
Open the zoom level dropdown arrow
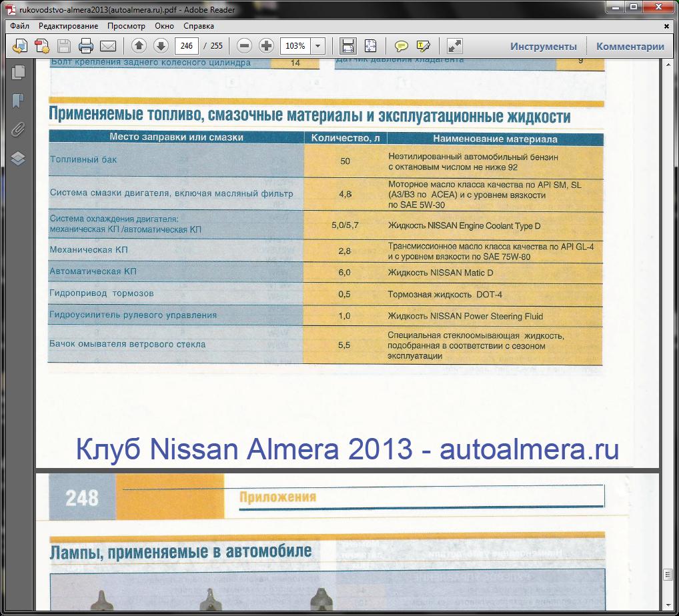pos(318,45)
